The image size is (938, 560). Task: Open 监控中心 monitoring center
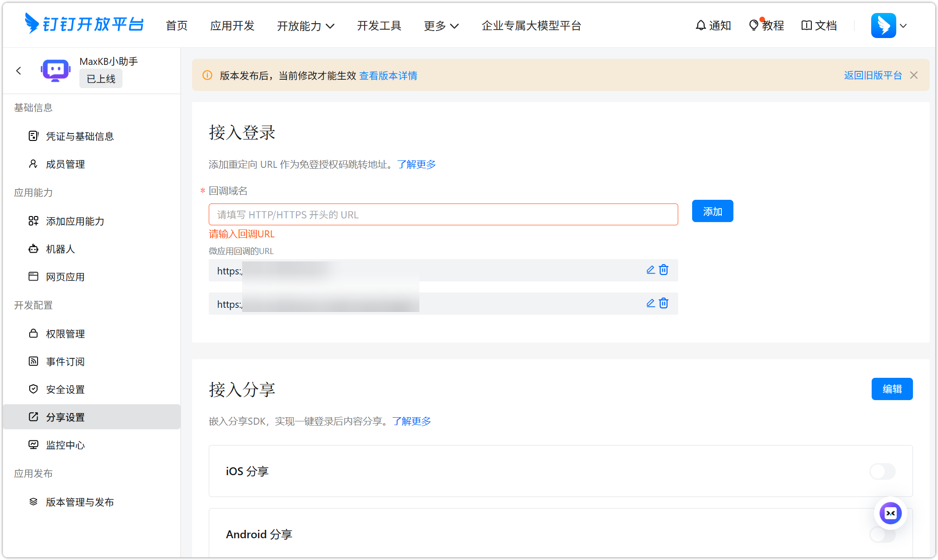(x=65, y=445)
